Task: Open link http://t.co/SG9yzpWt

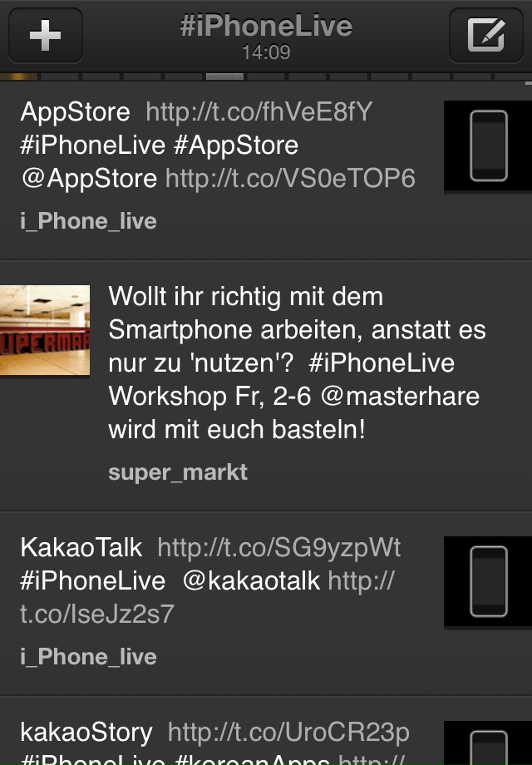Action: [279, 548]
